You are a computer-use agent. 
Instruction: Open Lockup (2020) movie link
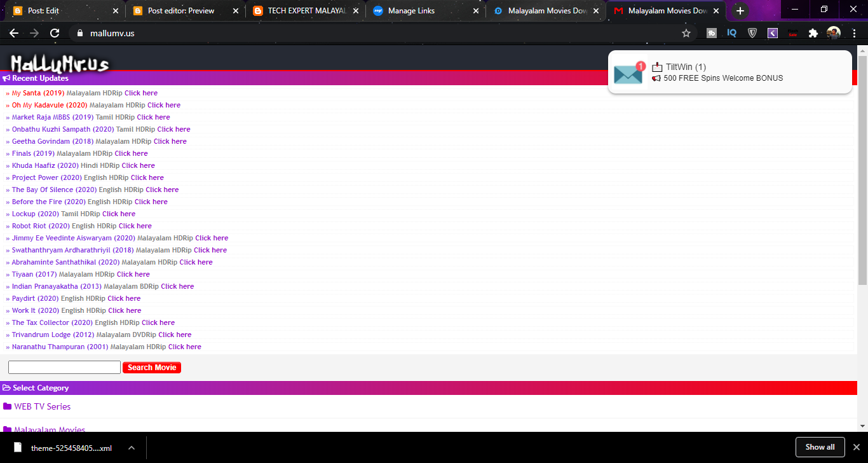36,214
